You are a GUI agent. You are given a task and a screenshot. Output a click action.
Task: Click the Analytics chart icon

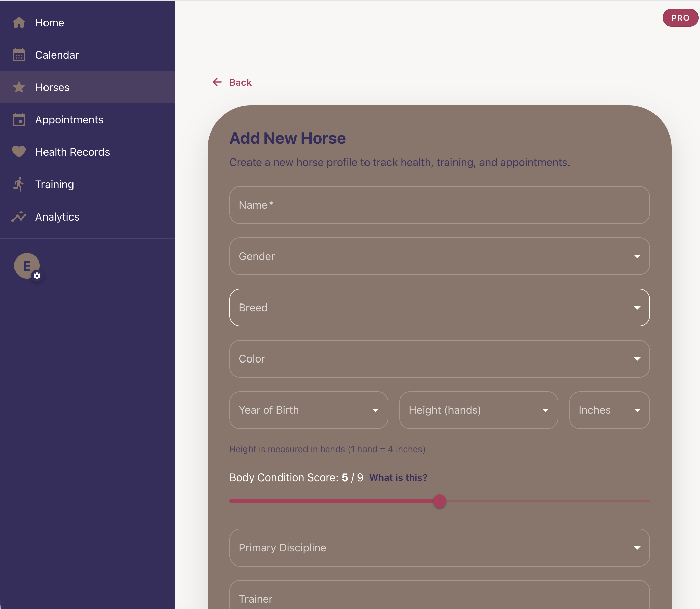pyautogui.click(x=19, y=216)
